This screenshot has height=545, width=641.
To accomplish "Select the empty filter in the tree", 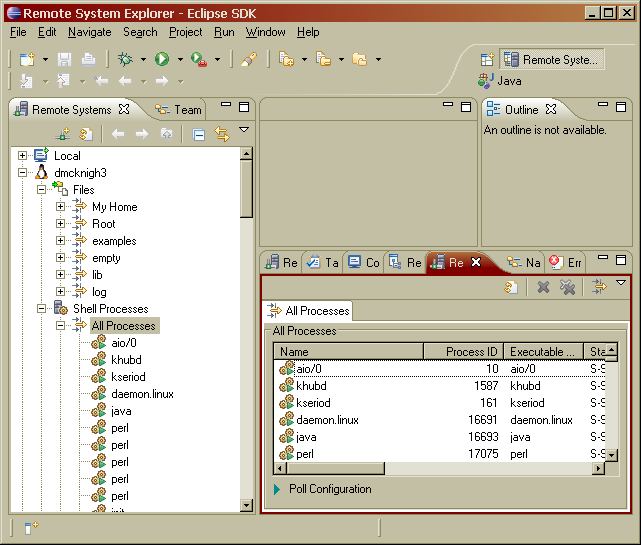I will coord(106,258).
